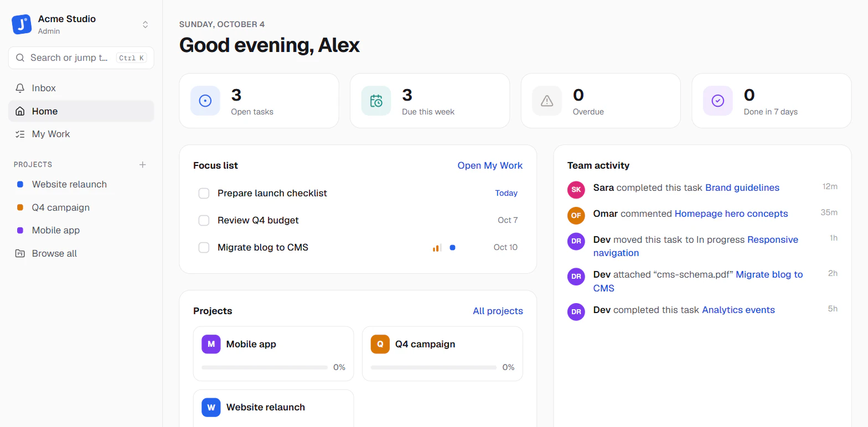Click the Q4 campaign progress bar
The image size is (868, 427).
pyautogui.click(x=433, y=367)
